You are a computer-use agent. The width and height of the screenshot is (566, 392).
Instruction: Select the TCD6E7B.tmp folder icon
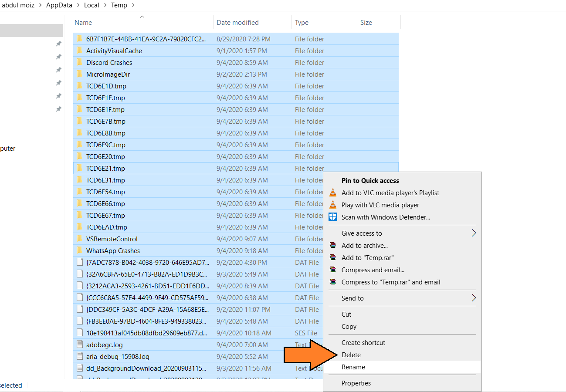[x=79, y=121]
